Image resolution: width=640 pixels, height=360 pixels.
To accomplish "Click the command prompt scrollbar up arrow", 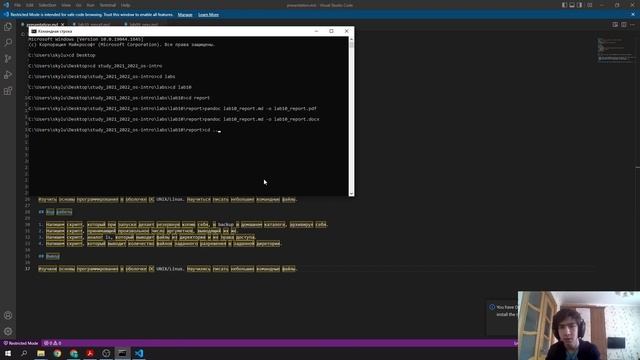I will coord(351,39).
